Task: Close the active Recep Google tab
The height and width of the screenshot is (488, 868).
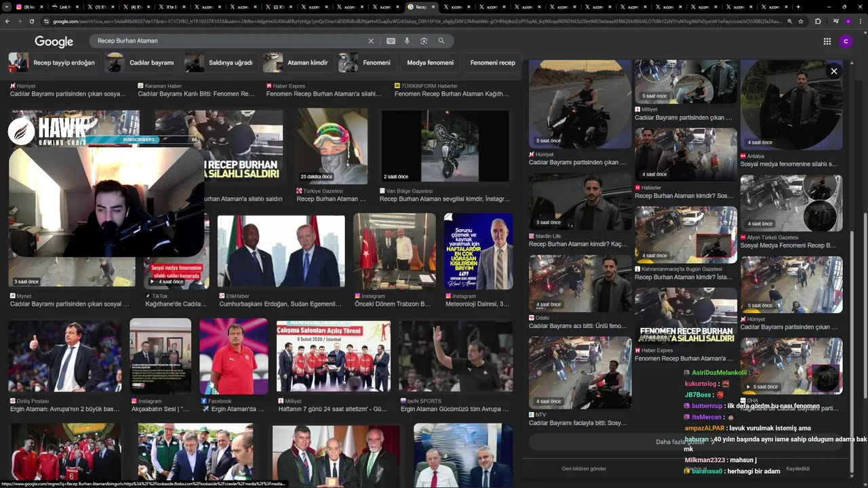Action: point(432,7)
